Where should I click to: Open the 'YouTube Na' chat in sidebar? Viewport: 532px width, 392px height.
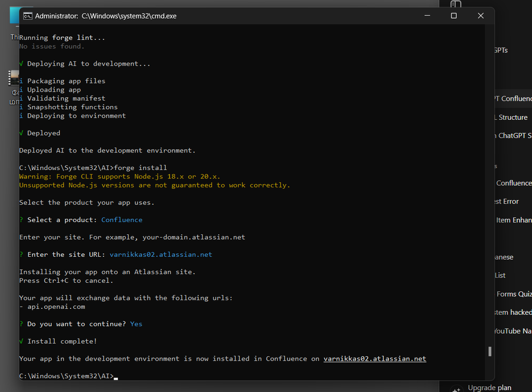point(513,331)
